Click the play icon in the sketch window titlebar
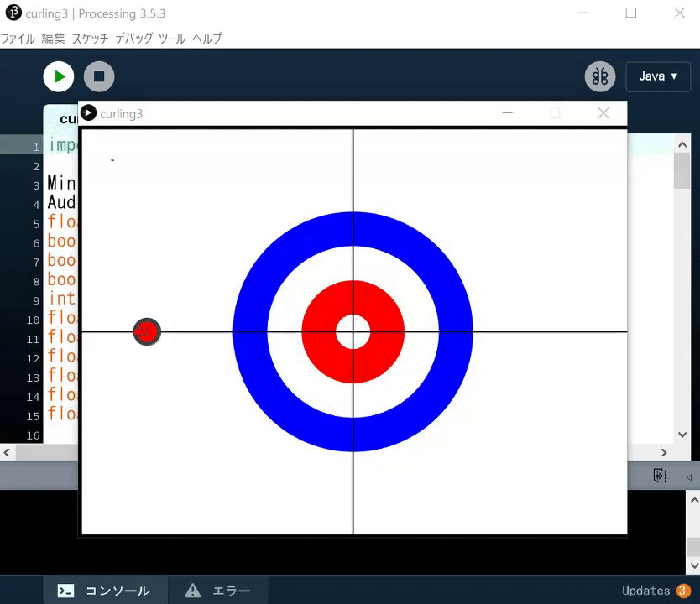 pos(89,112)
